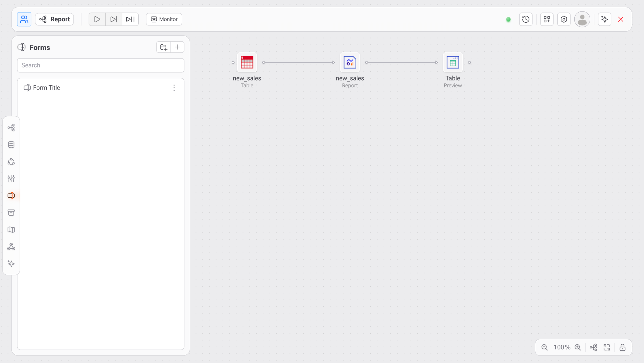
Task: Add a new form with plus button
Action: coord(177,47)
